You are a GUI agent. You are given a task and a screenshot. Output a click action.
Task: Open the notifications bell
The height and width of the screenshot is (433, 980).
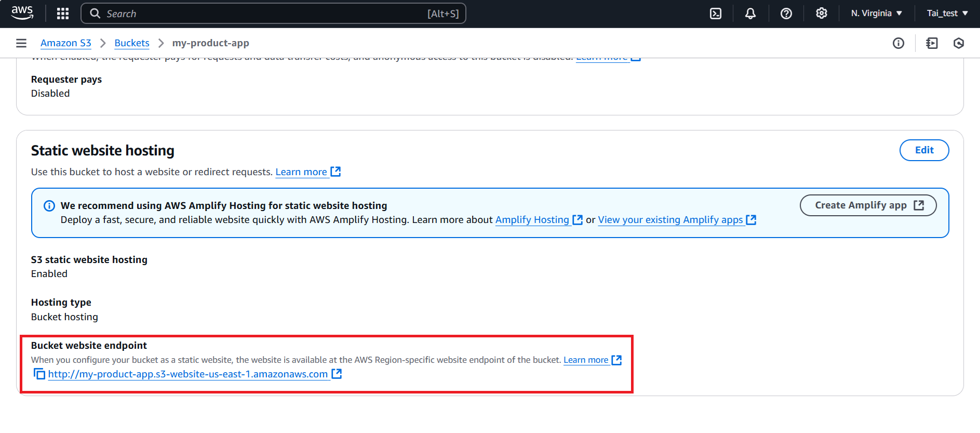pos(750,14)
